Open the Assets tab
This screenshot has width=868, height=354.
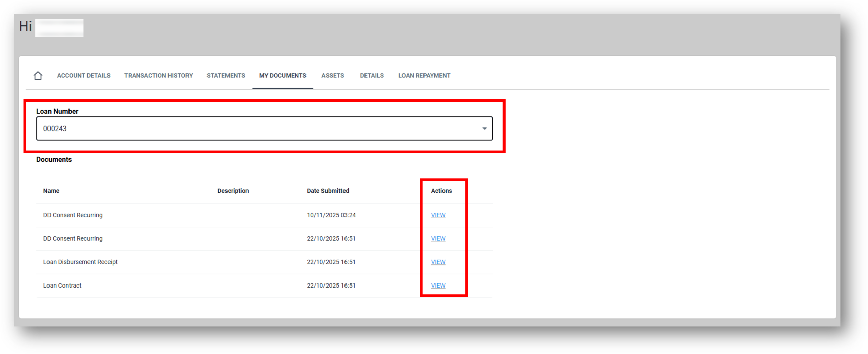[x=333, y=75]
